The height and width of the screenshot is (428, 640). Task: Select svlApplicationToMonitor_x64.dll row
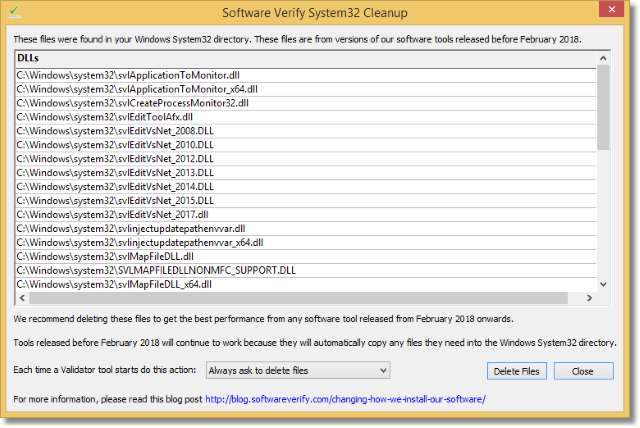tap(306, 89)
